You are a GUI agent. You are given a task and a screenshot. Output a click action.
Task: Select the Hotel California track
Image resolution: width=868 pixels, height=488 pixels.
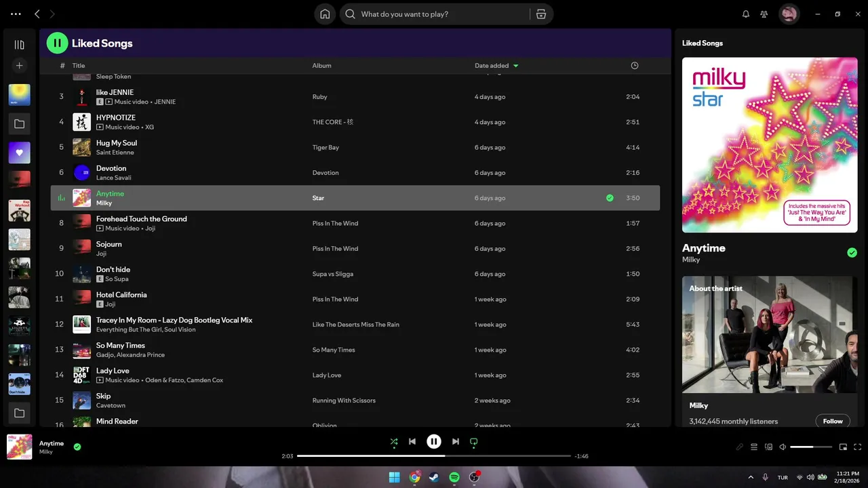coord(355,299)
